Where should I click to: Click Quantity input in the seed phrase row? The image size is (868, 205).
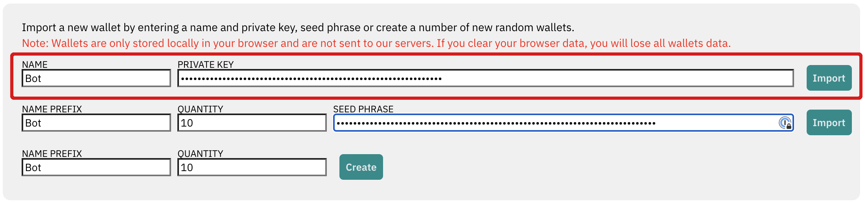(252, 123)
